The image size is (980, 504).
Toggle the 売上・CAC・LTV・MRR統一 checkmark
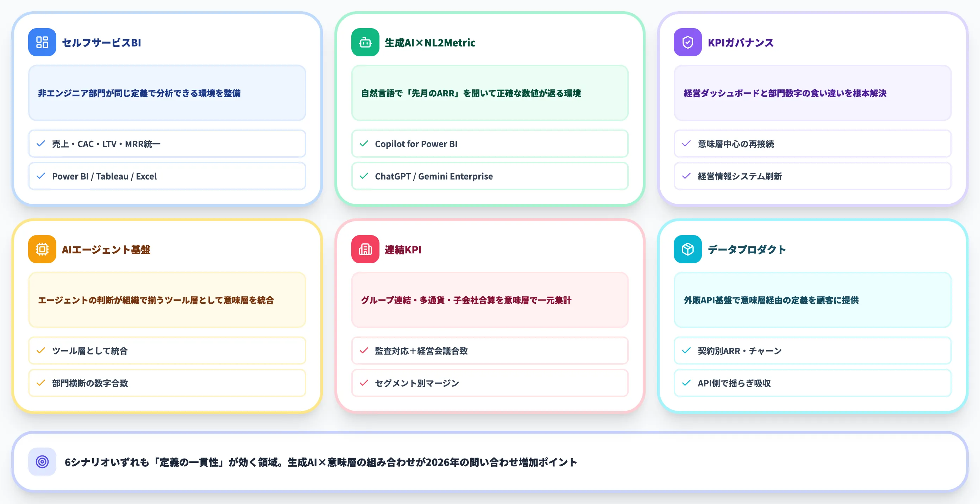(x=41, y=144)
